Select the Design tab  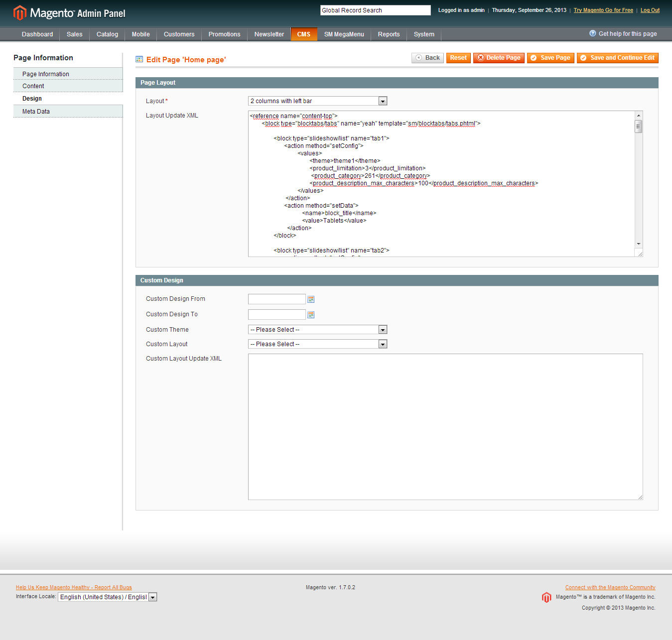68,99
